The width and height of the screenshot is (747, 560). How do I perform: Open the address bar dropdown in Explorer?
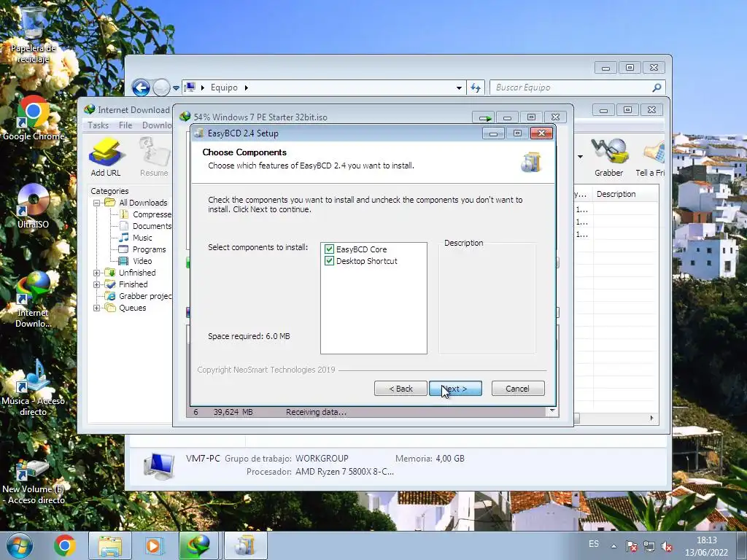click(459, 87)
